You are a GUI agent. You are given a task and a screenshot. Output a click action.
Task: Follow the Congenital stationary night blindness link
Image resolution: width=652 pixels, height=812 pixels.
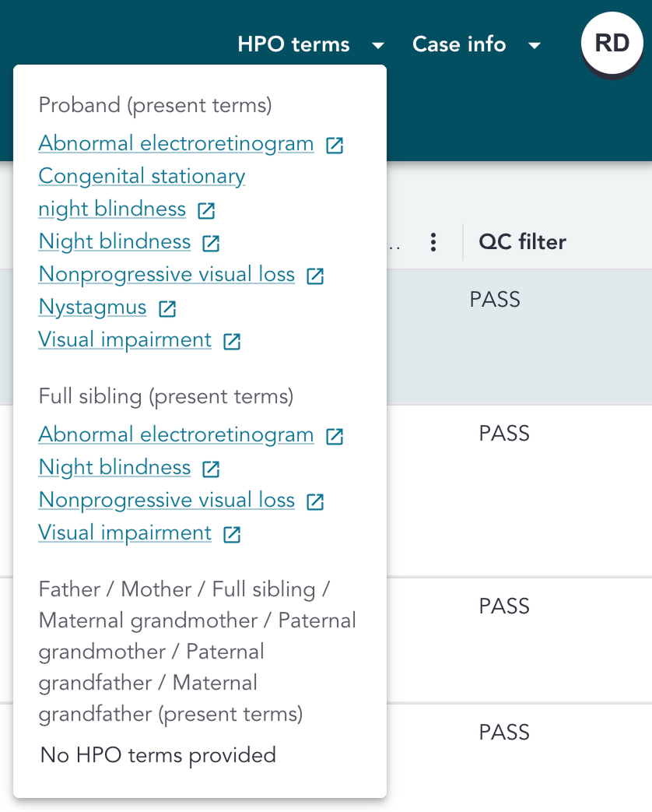(142, 177)
